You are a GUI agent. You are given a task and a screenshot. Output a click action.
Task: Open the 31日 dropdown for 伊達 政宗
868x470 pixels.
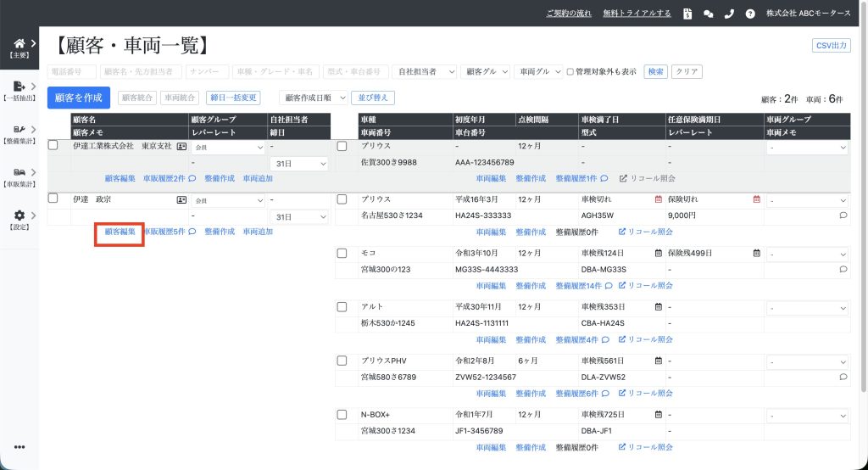(x=298, y=216)
